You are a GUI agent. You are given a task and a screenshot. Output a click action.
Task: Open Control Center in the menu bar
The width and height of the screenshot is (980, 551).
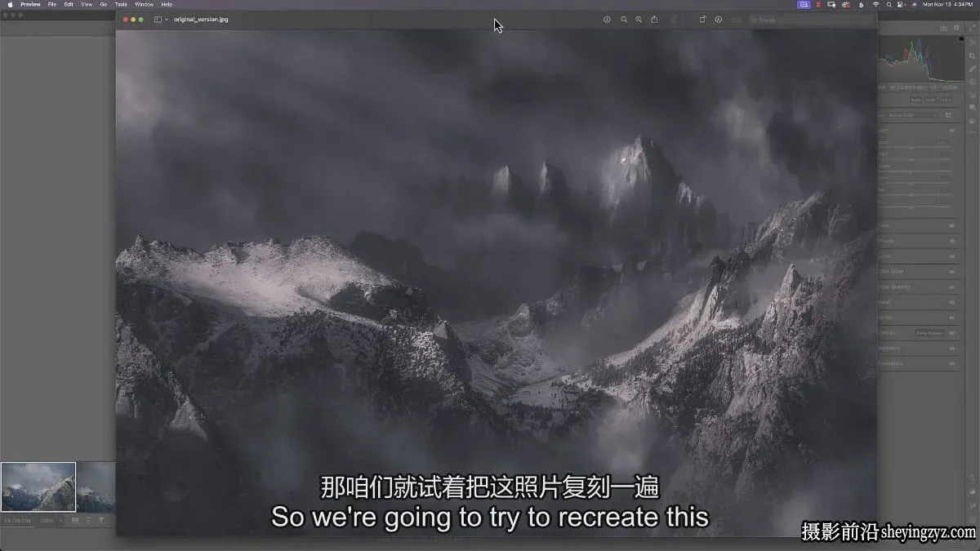click(901, 4)
